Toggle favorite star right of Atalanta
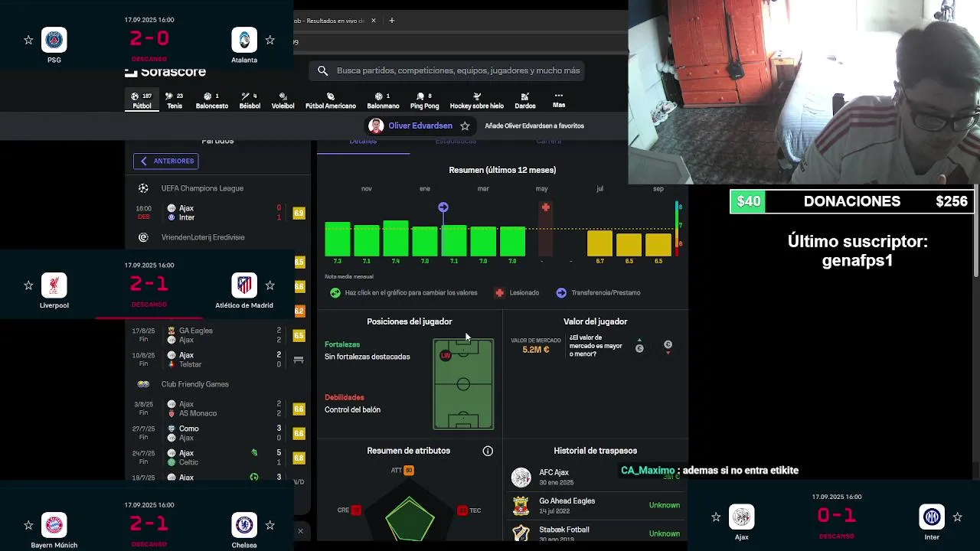 [269, 40]
